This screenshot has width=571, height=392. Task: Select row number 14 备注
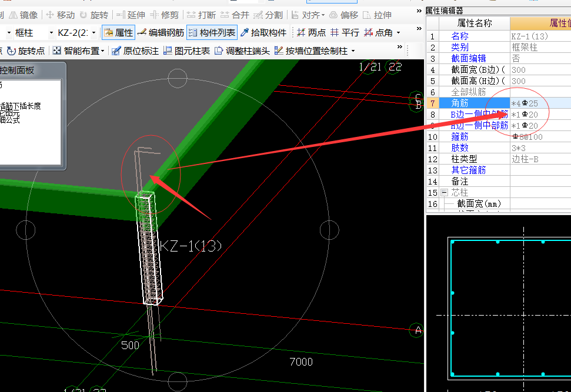click(433, 182)
